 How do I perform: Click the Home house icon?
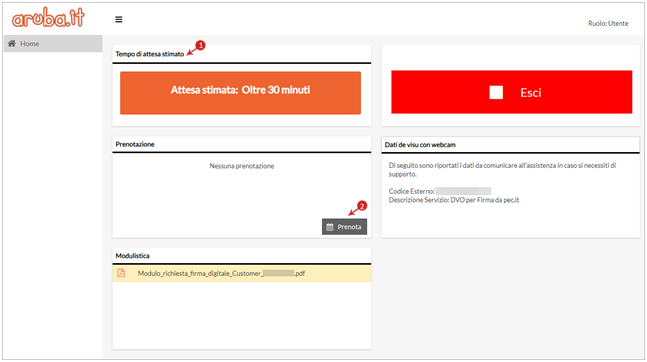click(x=12, y=43)
